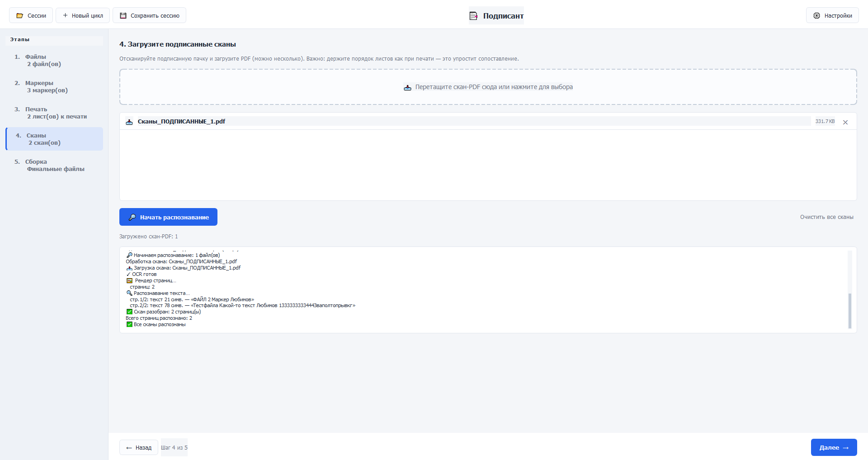Click the plus icon in Новый цикл
Viewport: 868px width, 460px height.
(x=65, y=15)
